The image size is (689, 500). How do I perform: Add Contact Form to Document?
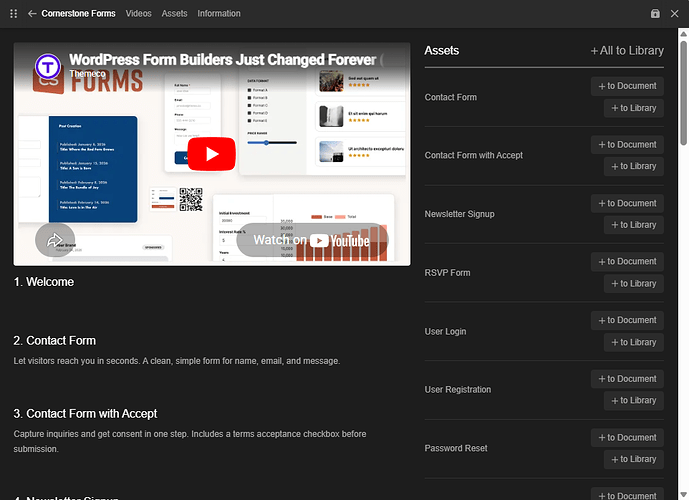627,86
